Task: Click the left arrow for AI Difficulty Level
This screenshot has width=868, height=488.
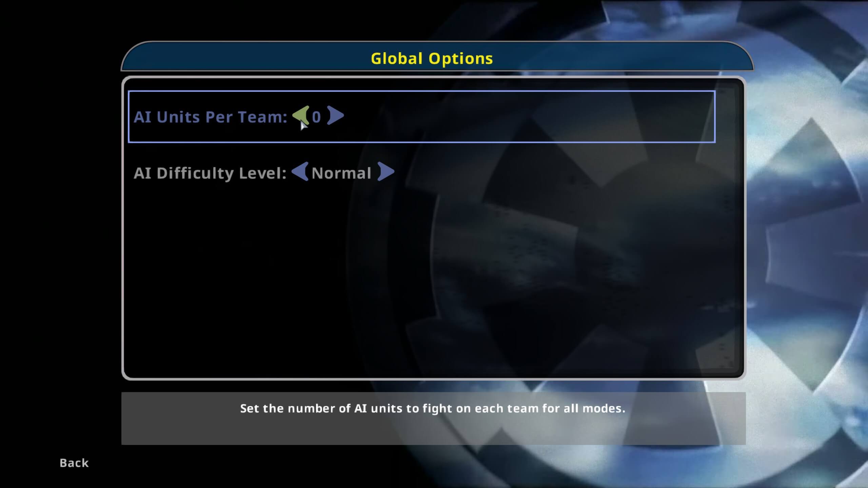Action: coord(297,172)
